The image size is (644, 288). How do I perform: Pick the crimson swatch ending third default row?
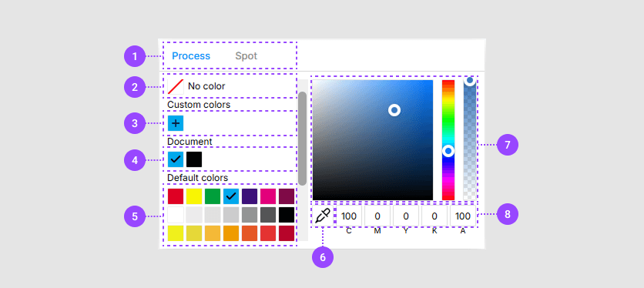tap(287, 233)
